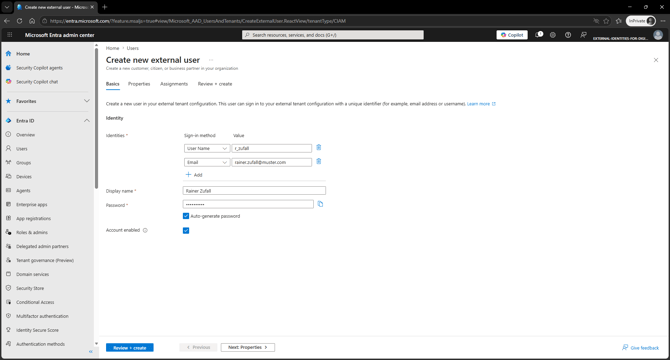Open Domain services
This screenshot has width=670, height=360.
(x=32, y=274)
